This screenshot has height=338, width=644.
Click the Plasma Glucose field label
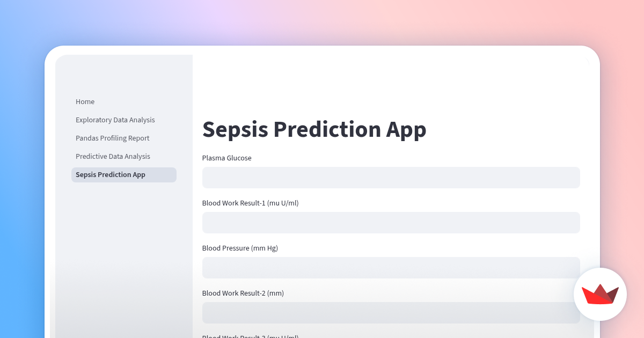(226, 158)
